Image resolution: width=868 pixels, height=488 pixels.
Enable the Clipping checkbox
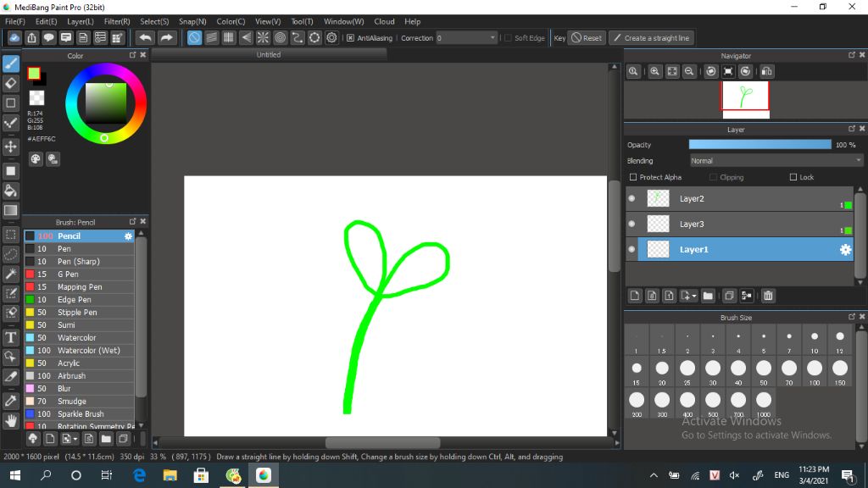coord(713,177)
